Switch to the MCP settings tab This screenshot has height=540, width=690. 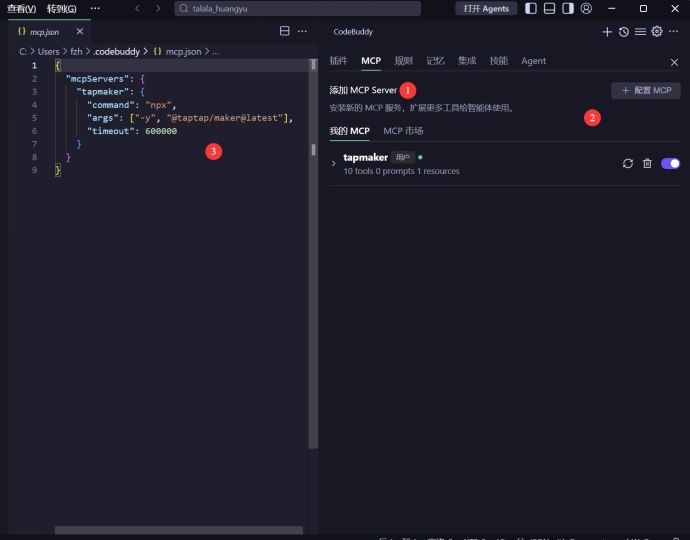coord(371,61)
